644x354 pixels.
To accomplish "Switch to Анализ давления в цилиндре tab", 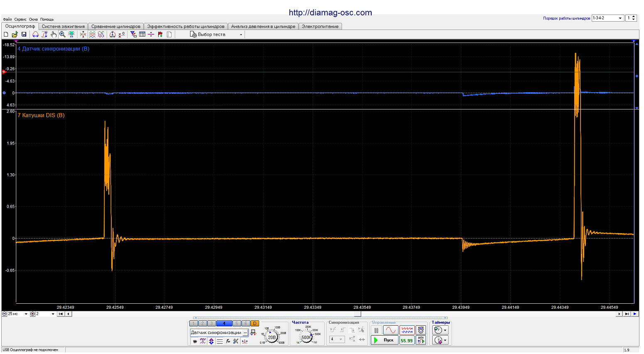I will click(263, 26).
